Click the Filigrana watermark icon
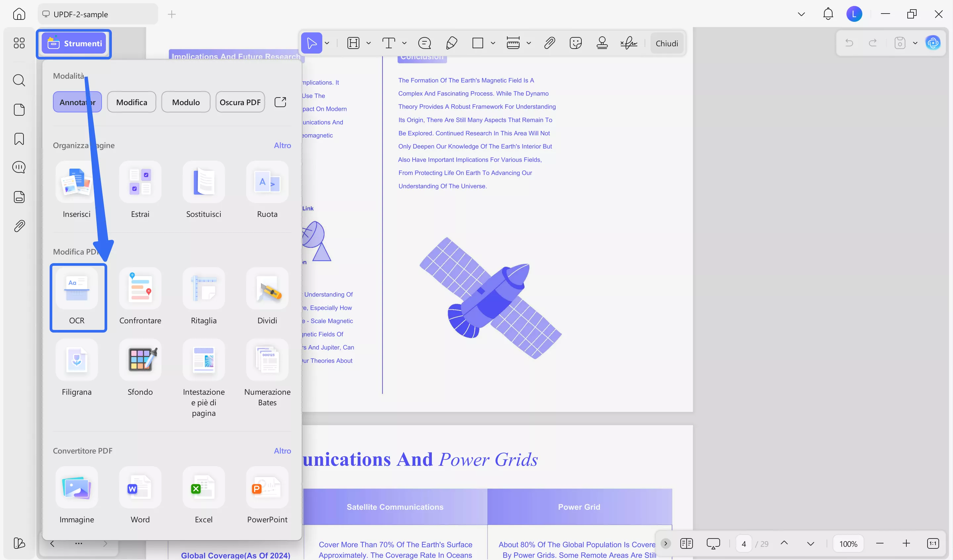 [77, 360]
